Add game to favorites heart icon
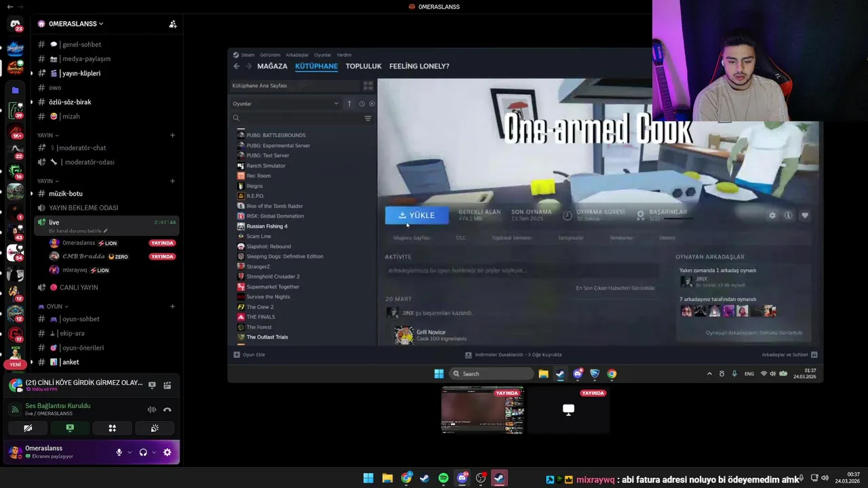This screenshot has width=868, height=488. (x=805, y=216)
